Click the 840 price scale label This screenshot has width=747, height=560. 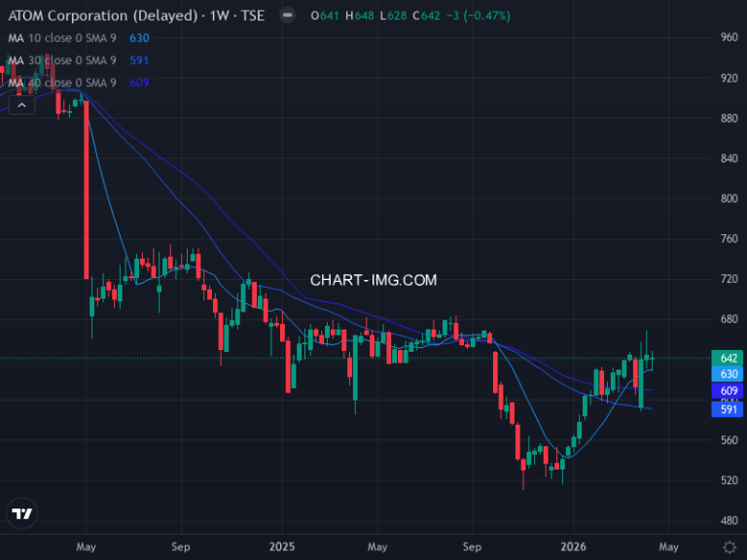coord(729,158)
